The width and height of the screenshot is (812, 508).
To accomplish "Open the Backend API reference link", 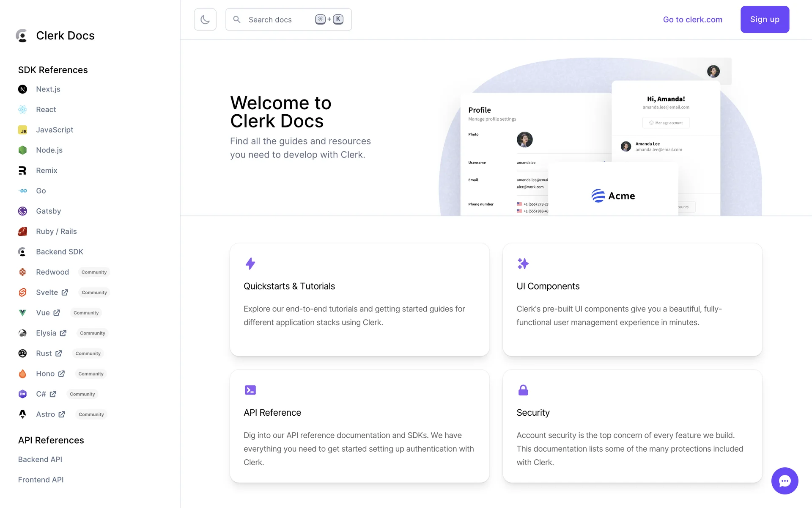I will [40, 459].
